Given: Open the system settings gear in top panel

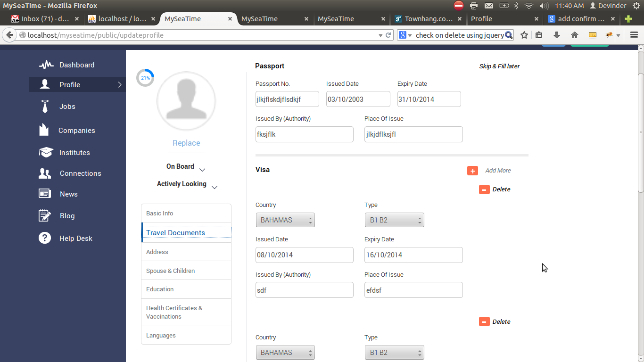Looking at the screenshot, I should click(636, 6).
